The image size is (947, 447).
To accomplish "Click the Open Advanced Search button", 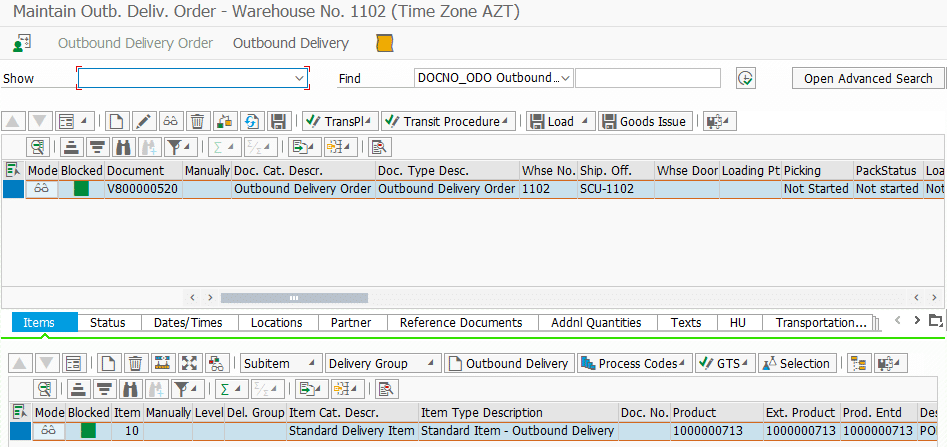I will [x=867, y=78].
